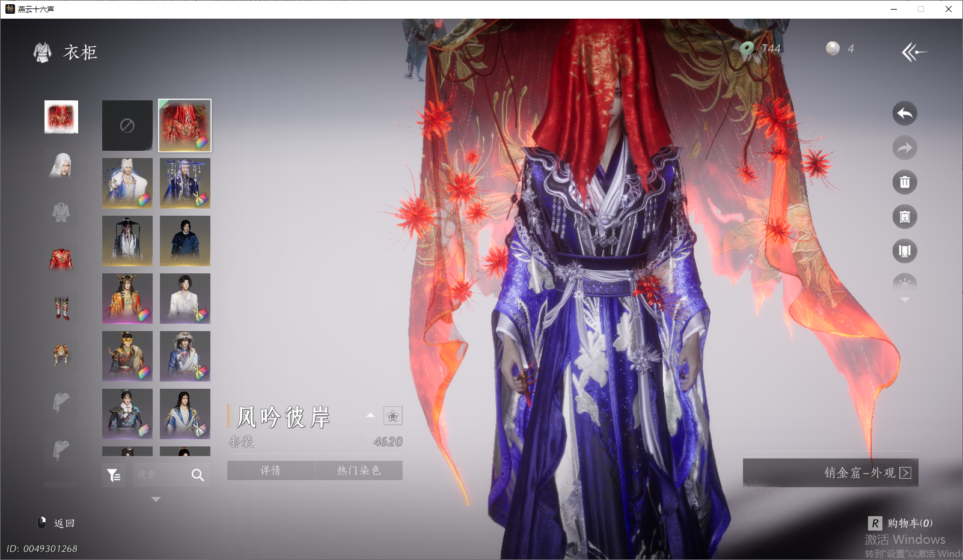Screen dimensions: 963x560
Task: Open the 详情 details tab
Action: pos(271,470)
